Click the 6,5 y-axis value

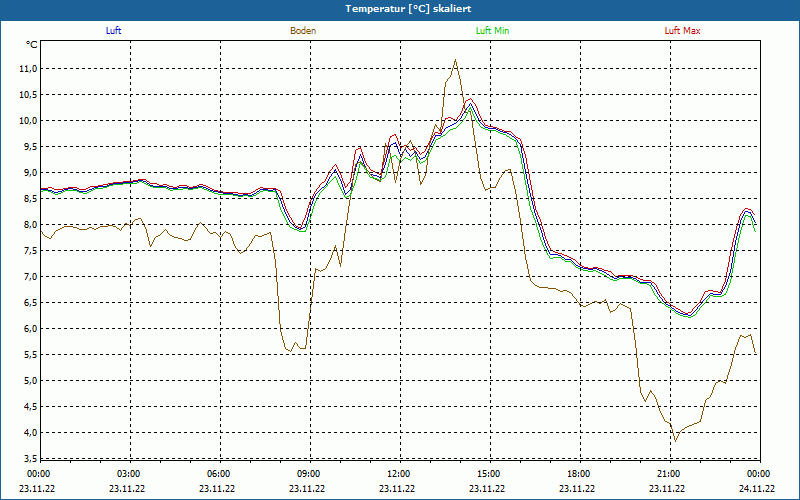(31, 303)
